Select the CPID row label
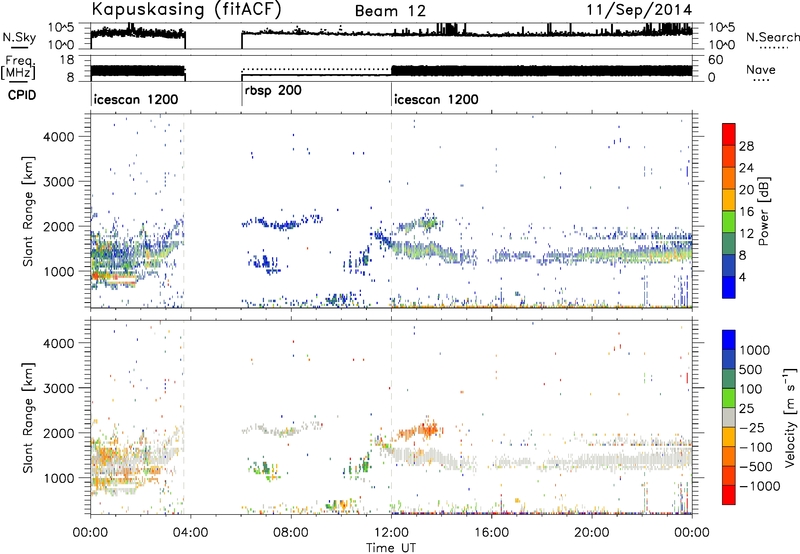The height and width of the screenshot is (554, 800). [22, 95]
